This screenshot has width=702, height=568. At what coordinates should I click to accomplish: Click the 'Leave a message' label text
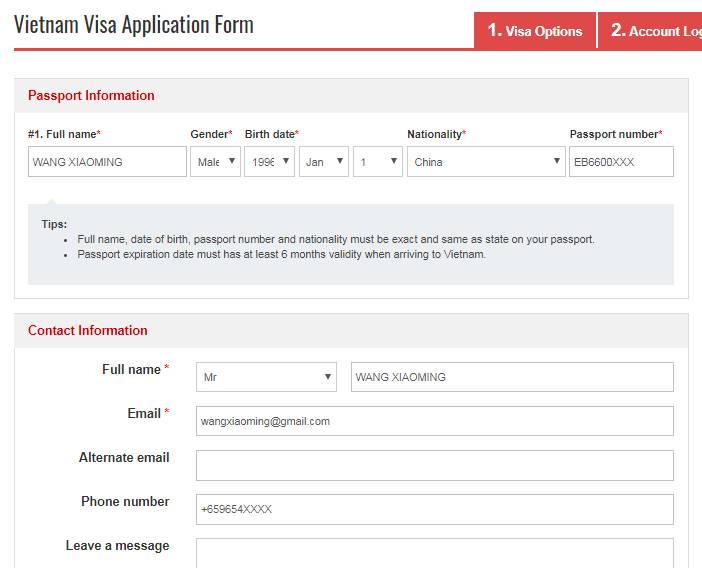tap(117, 546)
